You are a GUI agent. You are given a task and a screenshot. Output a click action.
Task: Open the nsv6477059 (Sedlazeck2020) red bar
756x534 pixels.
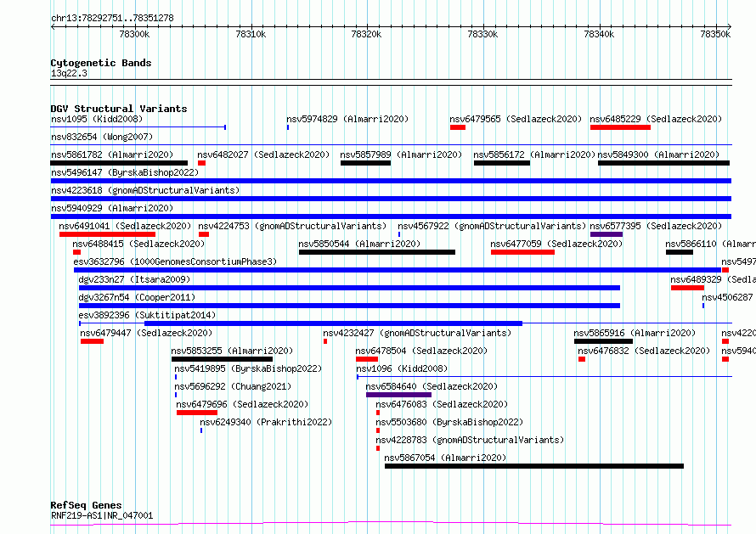click(x=522, y=252)
